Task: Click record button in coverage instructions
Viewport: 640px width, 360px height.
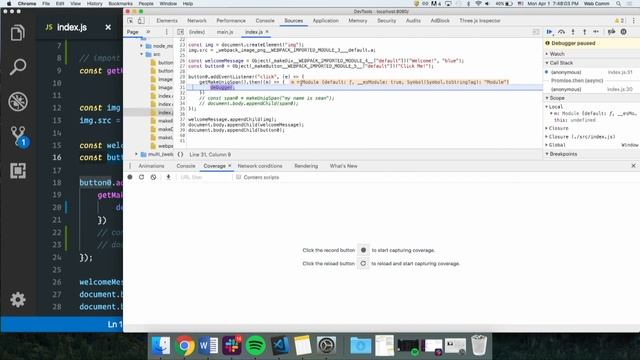Action: [x=363, y=250]
